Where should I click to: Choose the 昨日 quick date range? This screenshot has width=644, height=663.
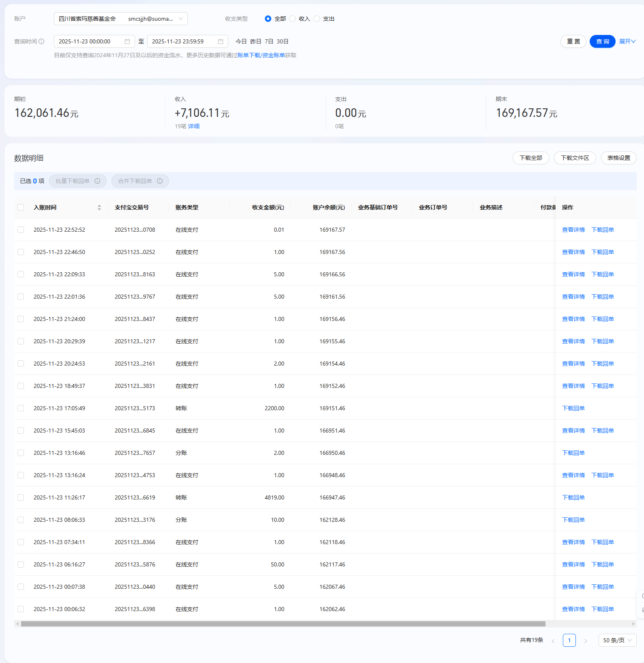point(255,41)
